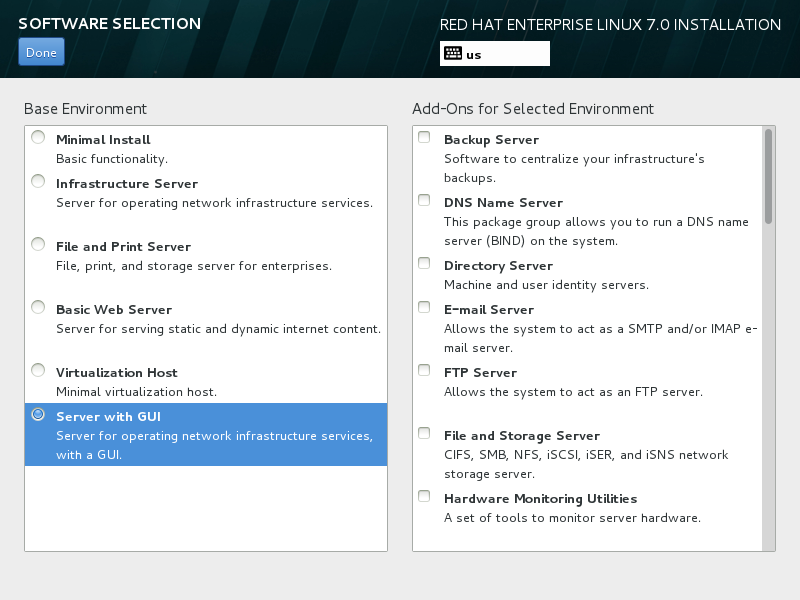The height and width of the screenshot is (600, 800).
Task: Enable Hardware Monitoring Utilities checkbox
Action: (424, 497)
